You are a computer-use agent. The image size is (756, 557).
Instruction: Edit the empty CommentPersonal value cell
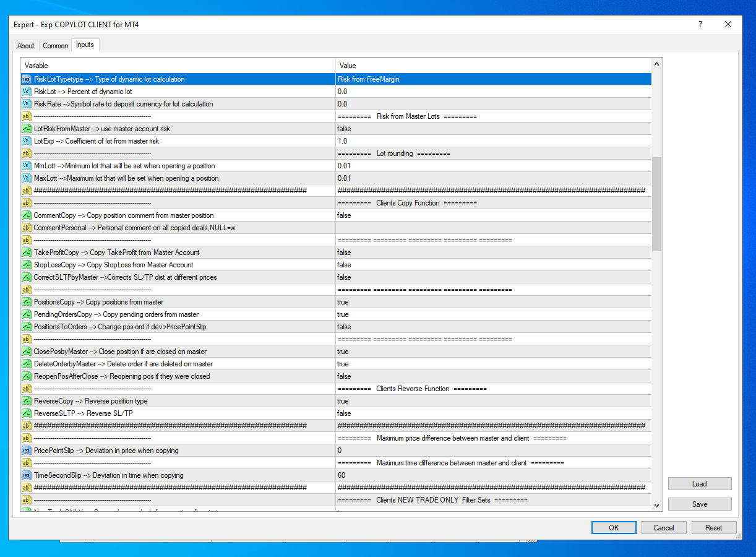click(493, 228)
